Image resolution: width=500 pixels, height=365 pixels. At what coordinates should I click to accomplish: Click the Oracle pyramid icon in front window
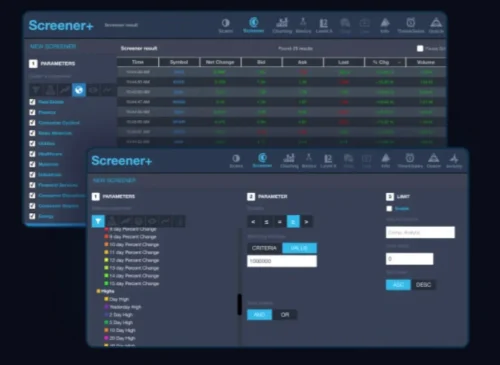pos(433,160)
